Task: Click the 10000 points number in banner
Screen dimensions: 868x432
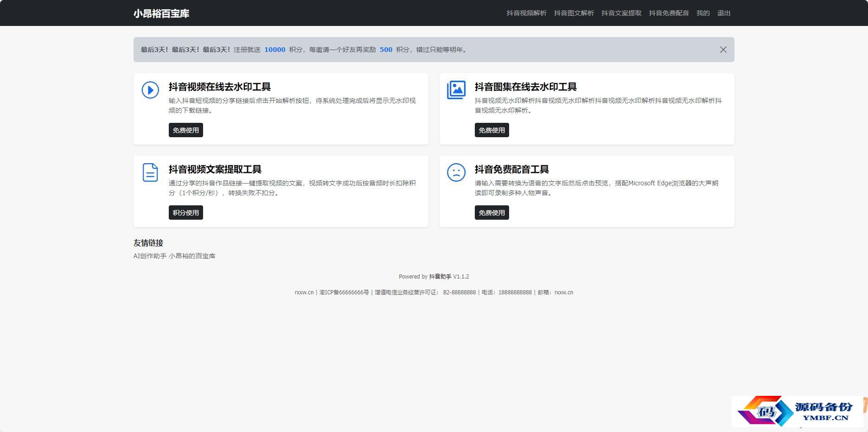Action: (275, 50)
